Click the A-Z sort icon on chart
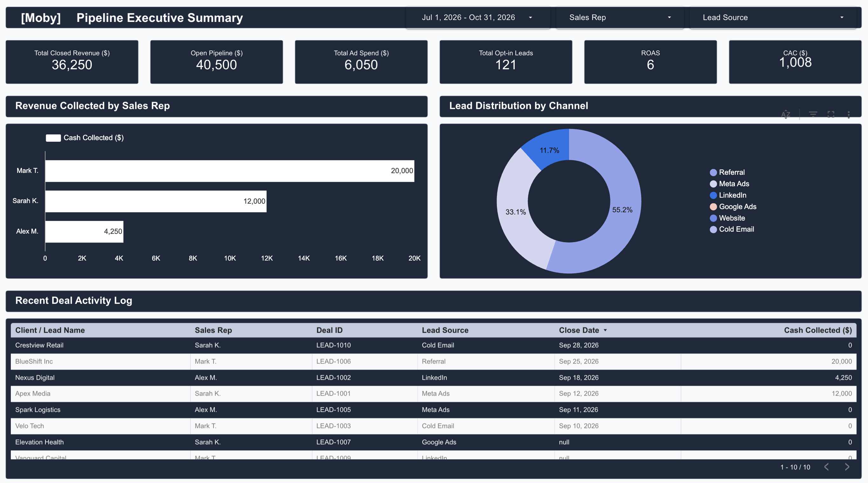 pyautogui.click(x=785, y=115)
